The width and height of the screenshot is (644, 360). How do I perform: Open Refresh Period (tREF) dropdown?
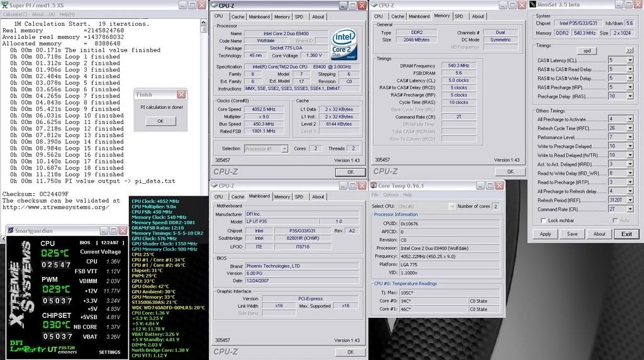pyautogui.click(x=630, y=200)
